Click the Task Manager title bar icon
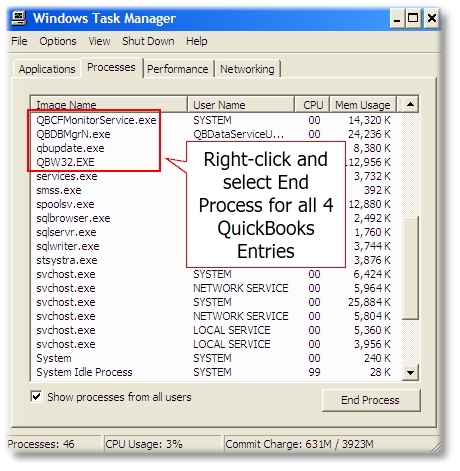This screenshot has width=460, height=471. click(x=19, y=18)
